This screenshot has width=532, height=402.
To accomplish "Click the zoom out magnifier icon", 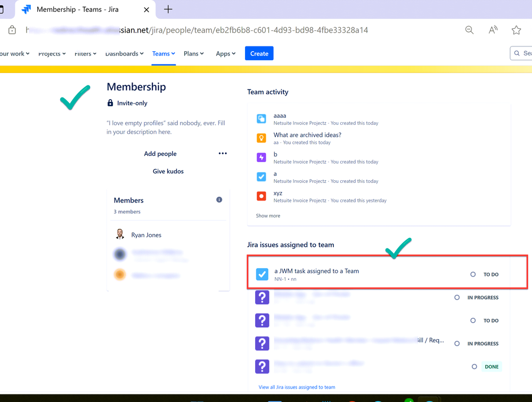I will tap(469, 30).
